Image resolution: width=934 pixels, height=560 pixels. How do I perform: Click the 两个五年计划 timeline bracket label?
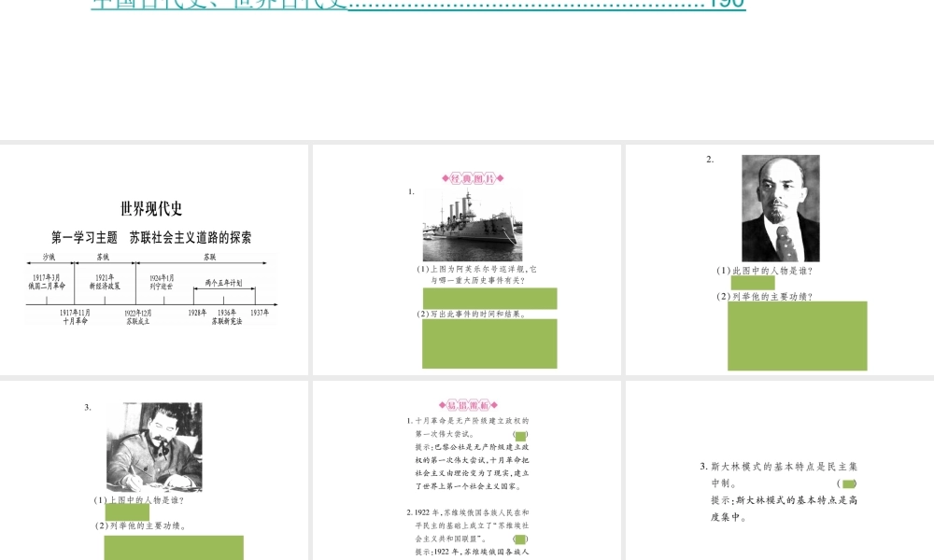223,283
